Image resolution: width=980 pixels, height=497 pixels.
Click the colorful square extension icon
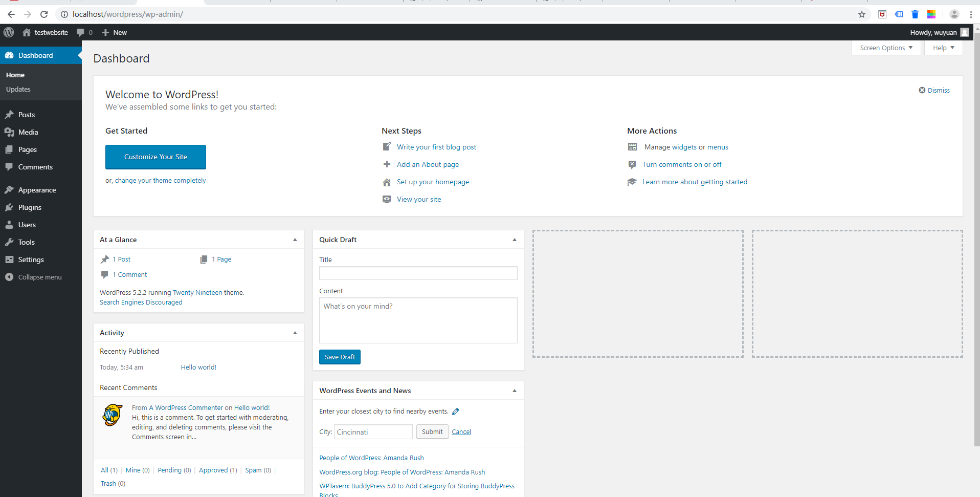tap(931, 14)
